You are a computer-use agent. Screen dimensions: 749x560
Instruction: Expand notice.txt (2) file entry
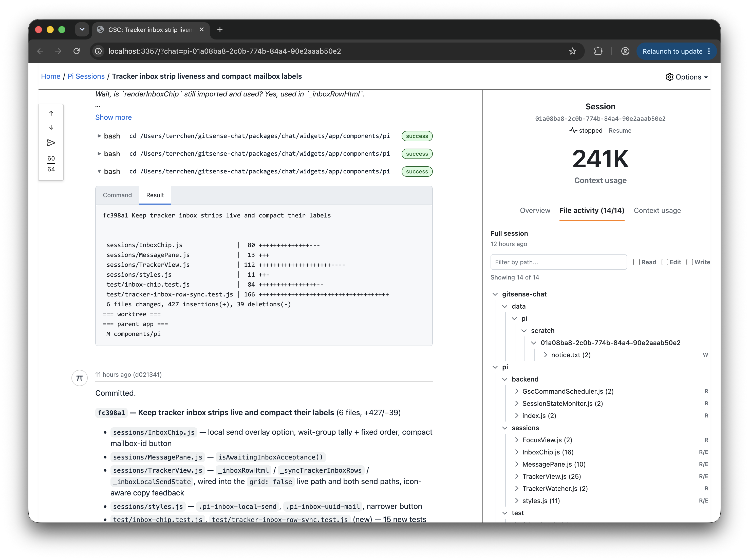pos(545,355)
